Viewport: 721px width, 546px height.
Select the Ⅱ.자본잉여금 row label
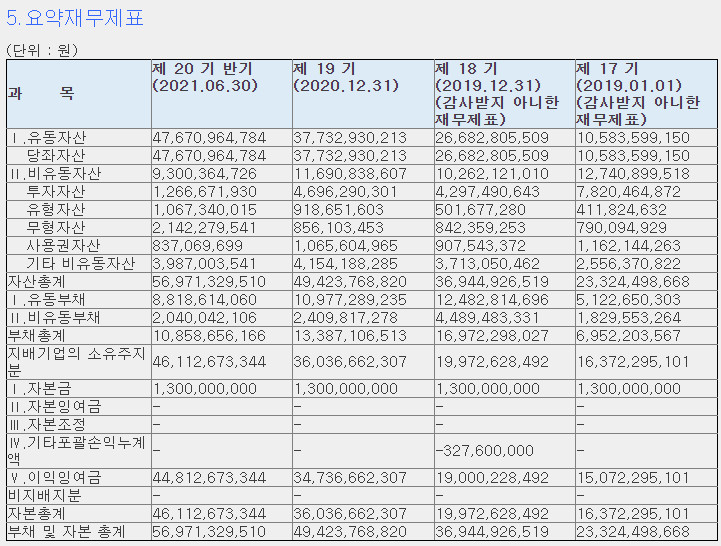(x=55, y=407)
